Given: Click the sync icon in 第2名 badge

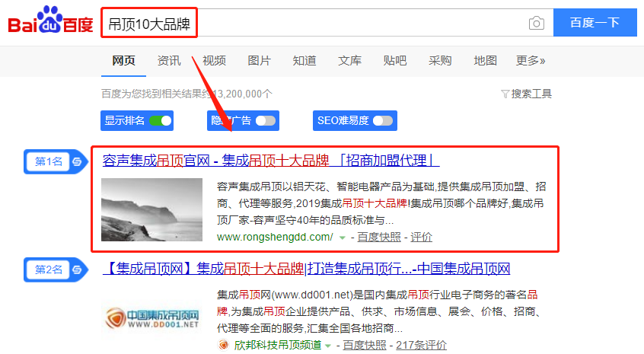Looking at the screenshot, I should pyautogui.click(x=77, y=269).
